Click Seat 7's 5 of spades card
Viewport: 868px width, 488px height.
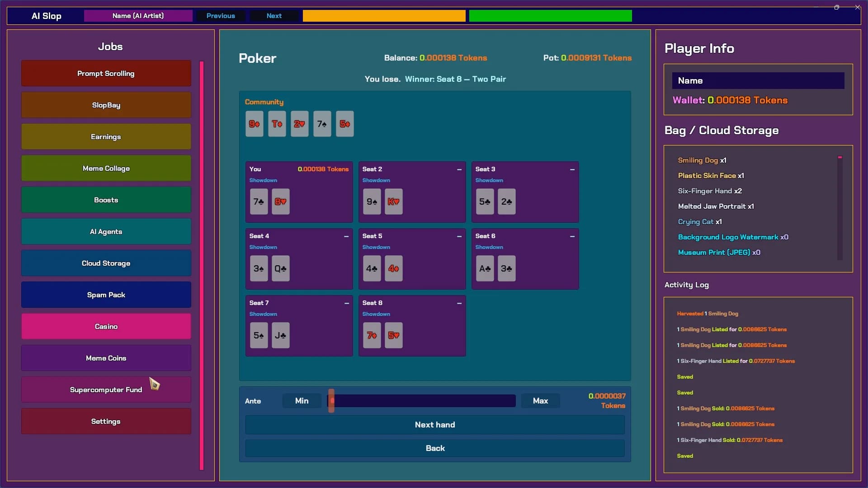[x=259, y=335]
